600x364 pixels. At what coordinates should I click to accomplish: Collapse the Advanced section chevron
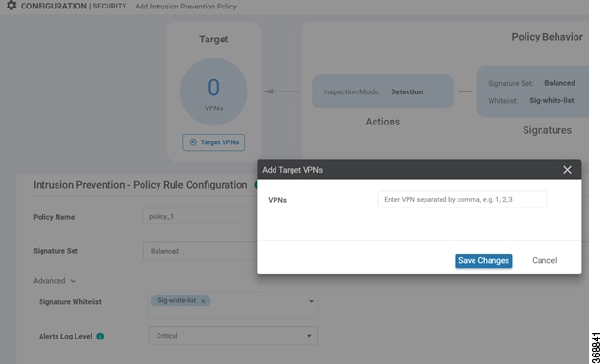pyautogui.click(x=73, y=281)
